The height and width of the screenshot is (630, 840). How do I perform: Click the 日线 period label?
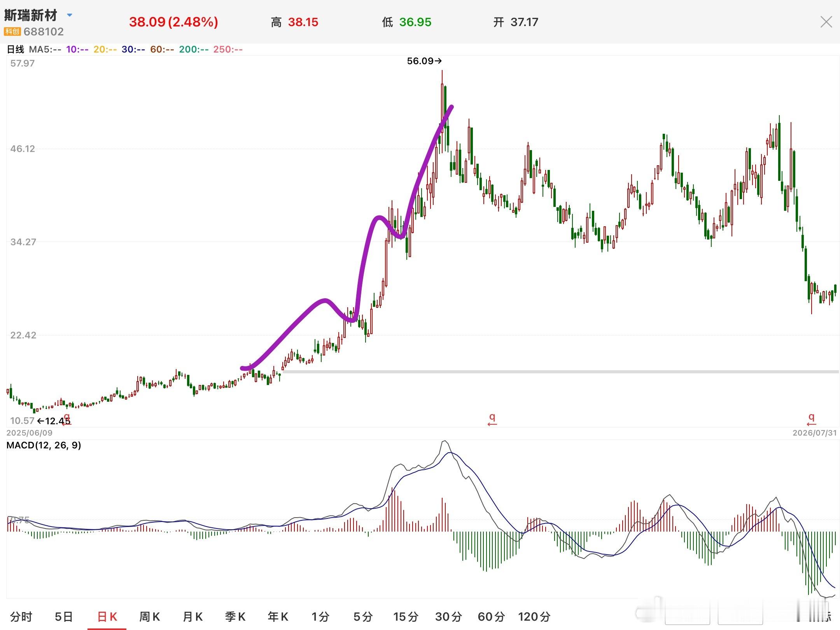coord(16,49)
